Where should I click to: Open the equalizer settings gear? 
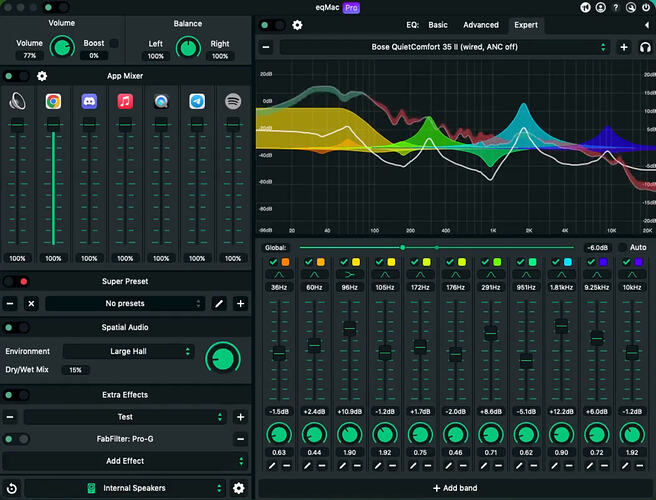pyautogui.click(x=297, y=25)
